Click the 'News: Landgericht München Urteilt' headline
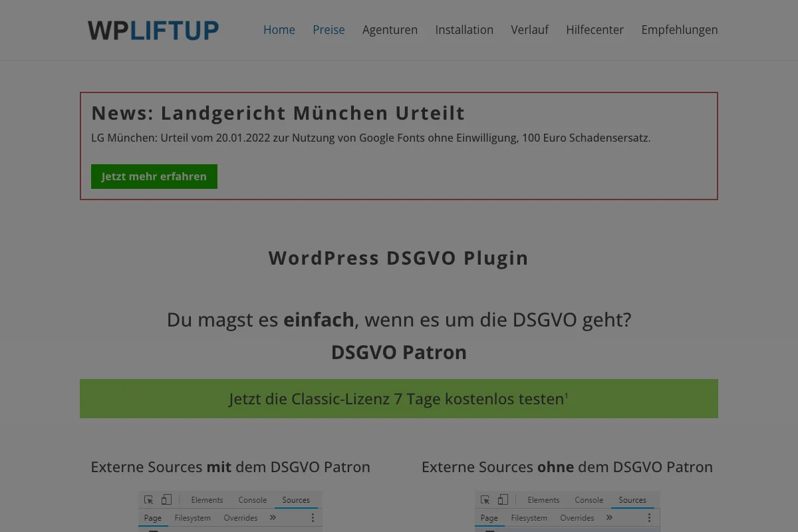This screenshot has height=532, width=798. (278, 113)
